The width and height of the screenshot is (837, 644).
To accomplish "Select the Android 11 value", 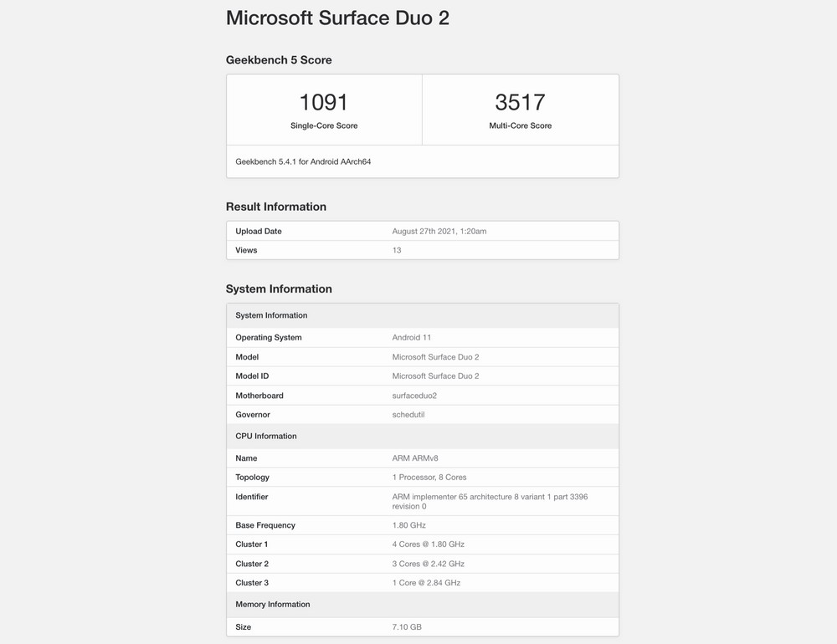I will click(412, 337).
